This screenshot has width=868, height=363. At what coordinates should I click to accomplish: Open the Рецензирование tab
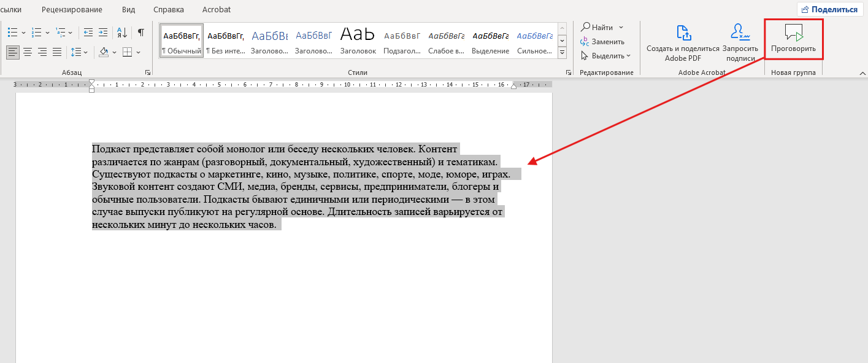coord(72,10)
